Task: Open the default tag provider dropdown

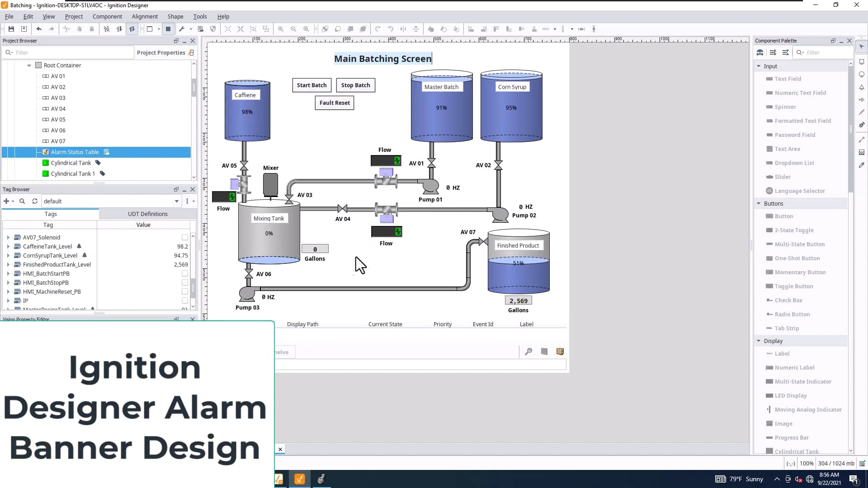Action: 176,201
